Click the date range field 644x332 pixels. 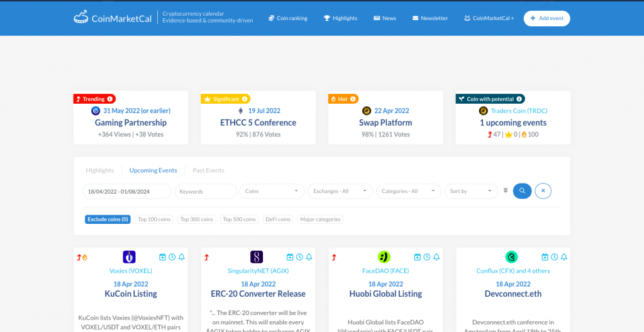(x=127, y=191)
